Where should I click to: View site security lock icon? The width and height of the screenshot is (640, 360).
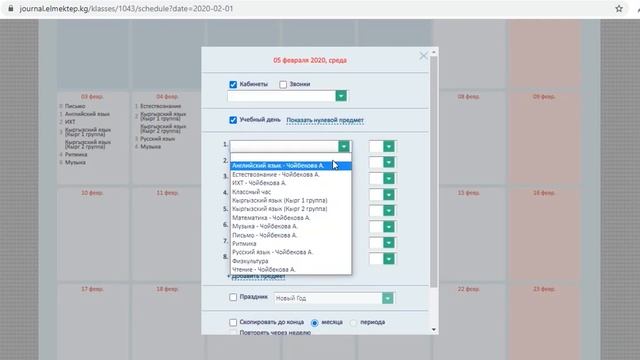click(11, 9)
